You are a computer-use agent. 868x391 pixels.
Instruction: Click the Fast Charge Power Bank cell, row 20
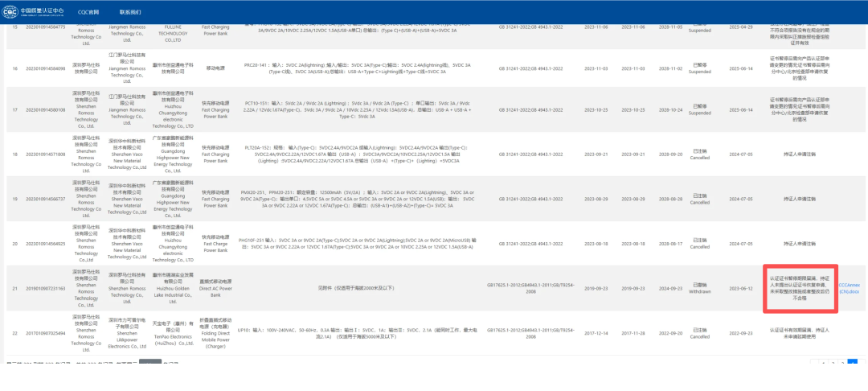215,244
